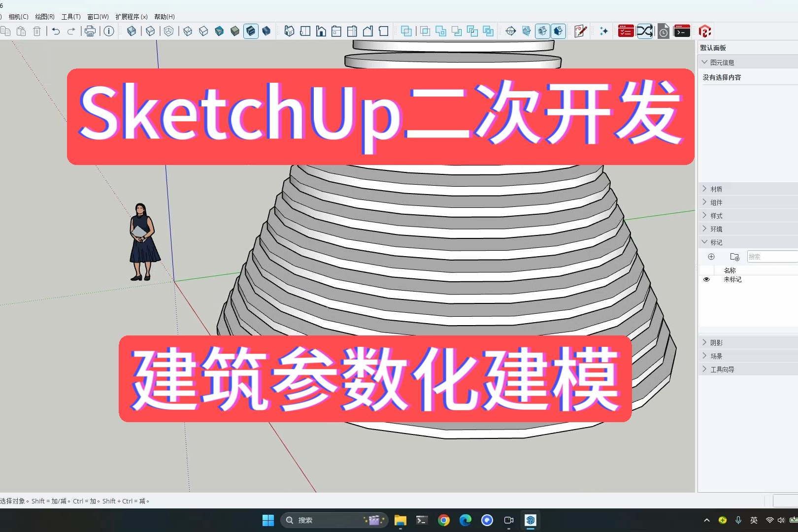
Task: Open the 相机(C) menu
Action: click(x=19, y=17)
